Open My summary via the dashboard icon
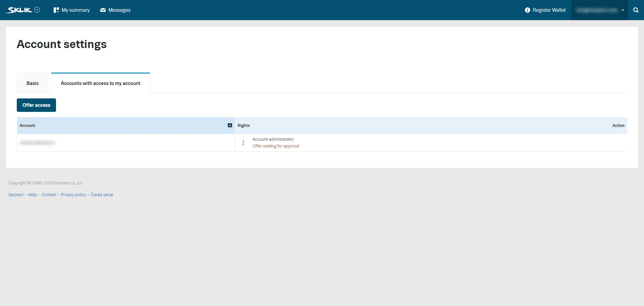 click(56, 10)
